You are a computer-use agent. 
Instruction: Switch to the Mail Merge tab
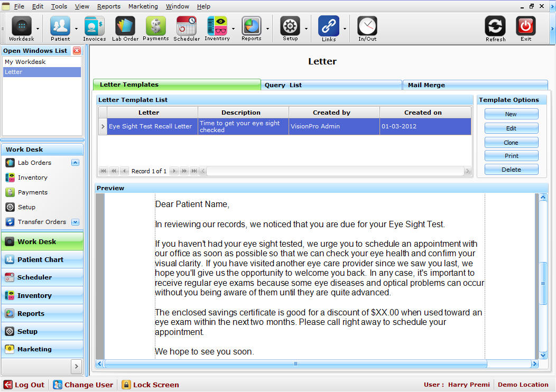(x=475, y=85)
